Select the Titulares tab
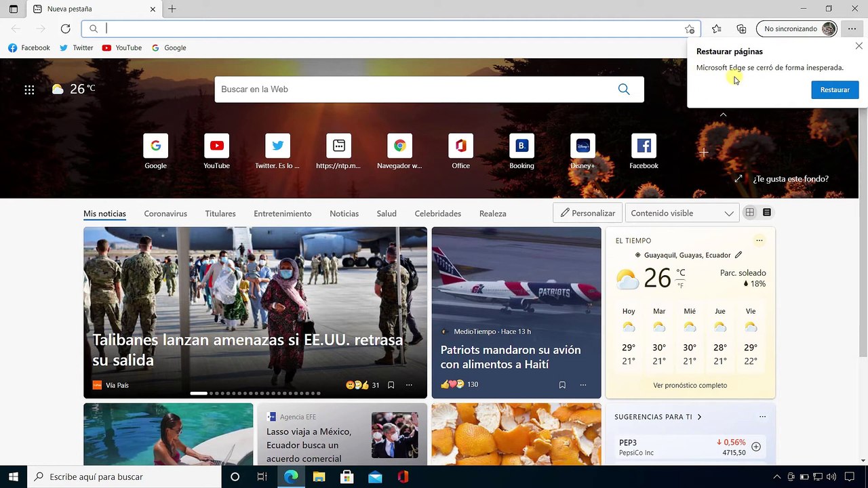 tap(220, 213)
